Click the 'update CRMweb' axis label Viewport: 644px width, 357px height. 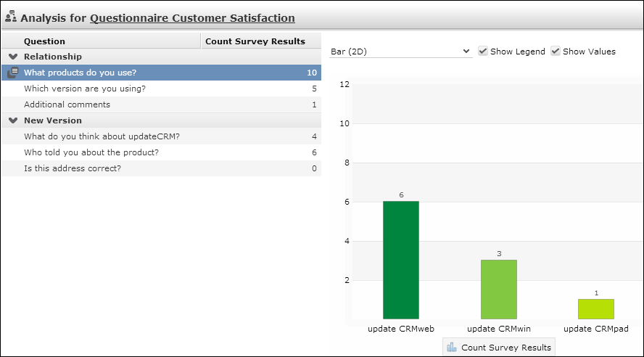pyautogui.click(x=401, y=329)
